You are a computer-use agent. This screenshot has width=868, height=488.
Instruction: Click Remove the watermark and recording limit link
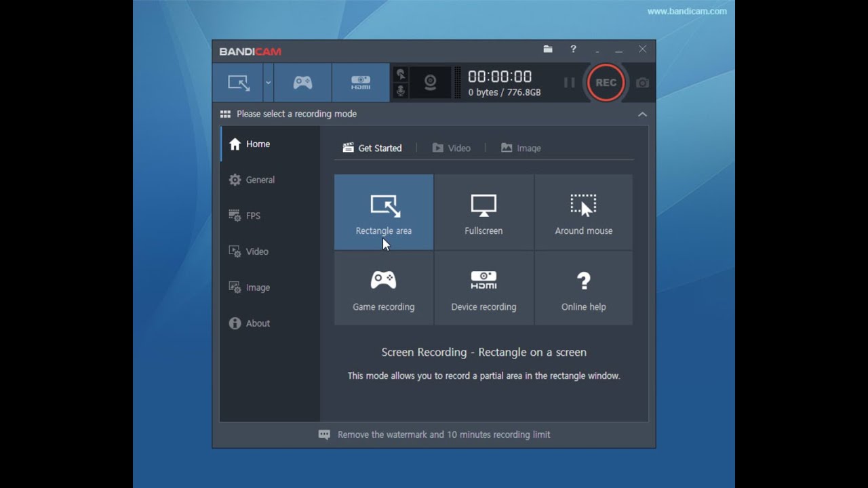pyautogui.click(x=443, y=434)
